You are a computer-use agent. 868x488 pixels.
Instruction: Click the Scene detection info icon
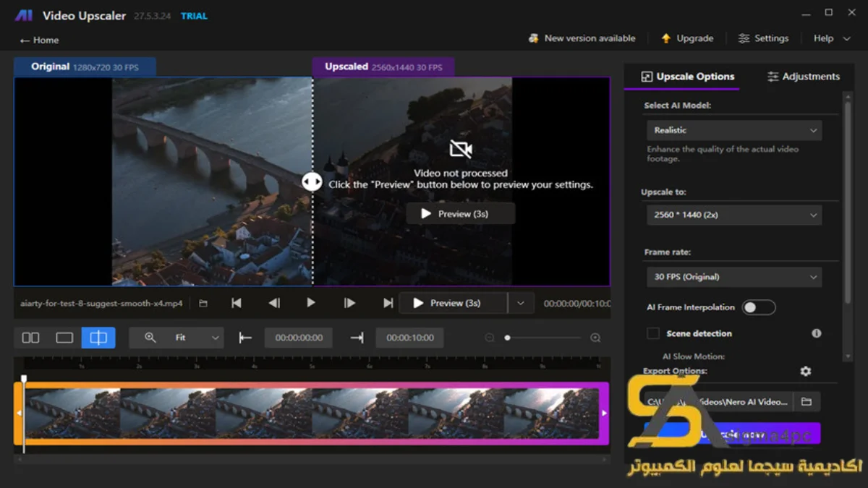(x=817, y=333)
